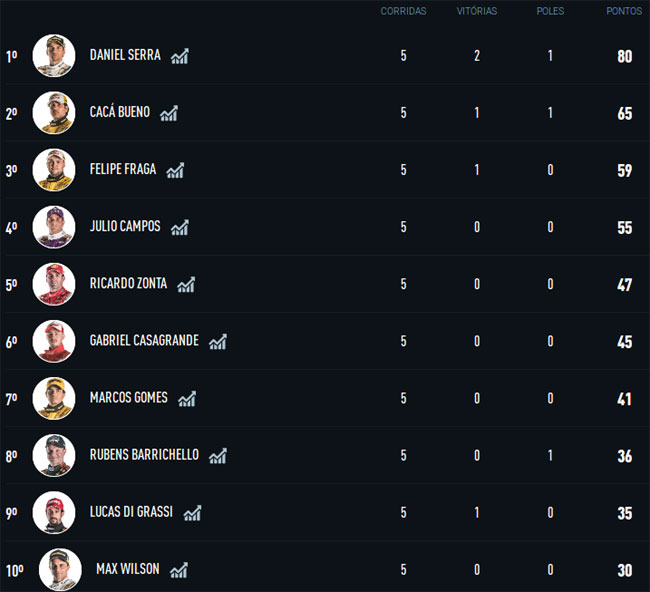Open Rubens Barrichello's driver name link

144,455
